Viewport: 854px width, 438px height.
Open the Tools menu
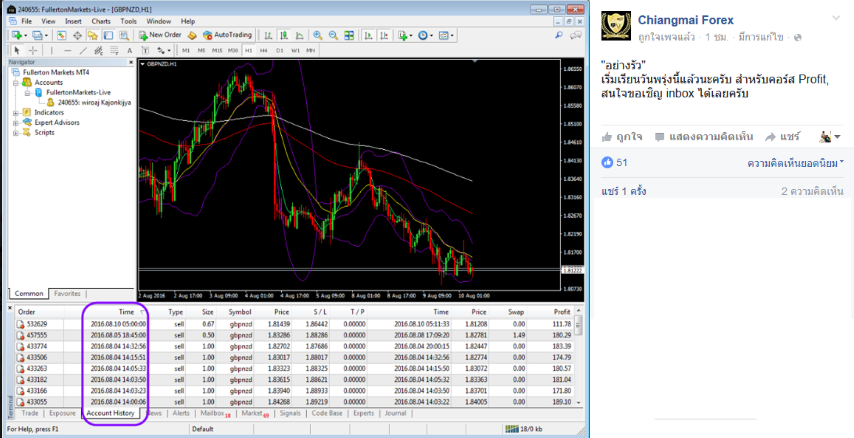pyautogui.click(x=129, y=21)
